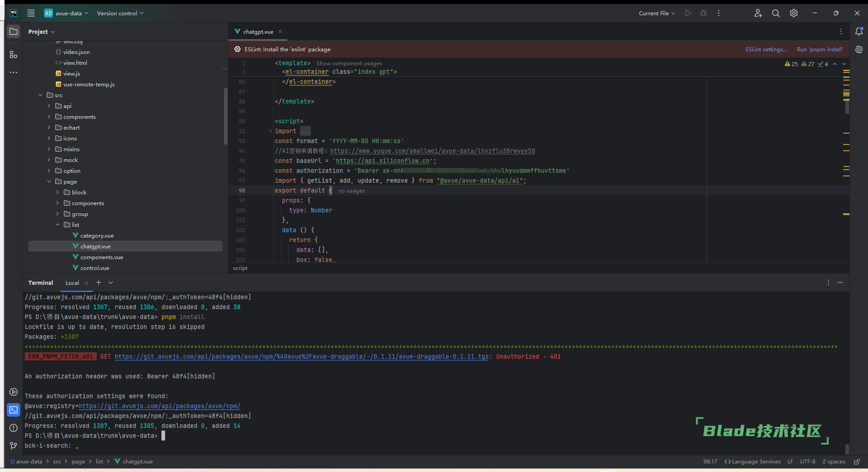Open Current File run configuration dropdown
868x472 pixels.
pyautogui.click(x=657, y=13)
